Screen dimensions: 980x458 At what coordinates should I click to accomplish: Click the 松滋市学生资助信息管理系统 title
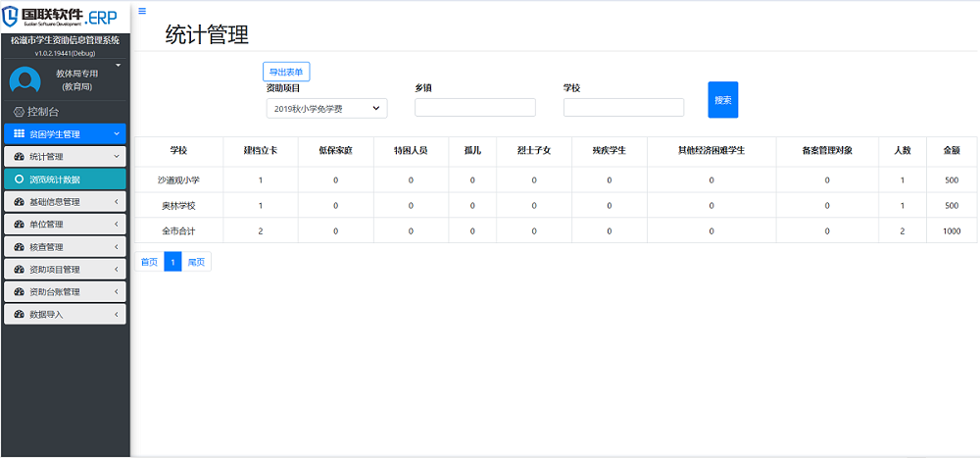[x=65, y=40]
